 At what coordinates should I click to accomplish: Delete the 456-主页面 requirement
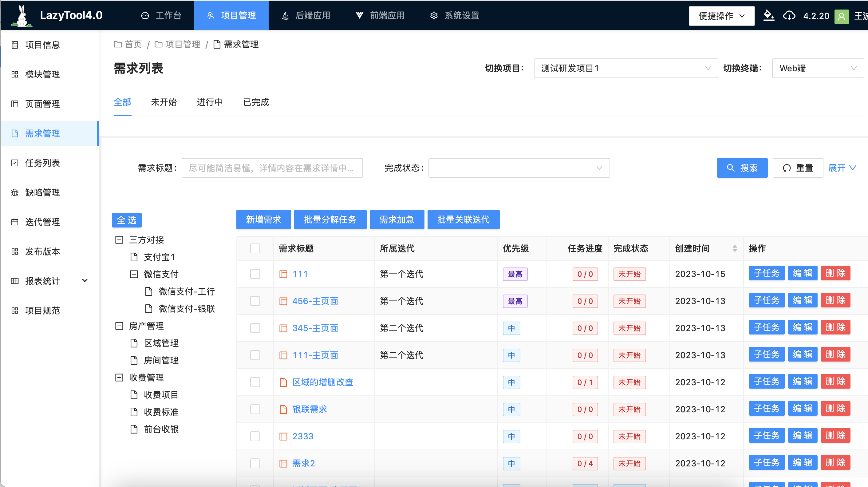point(835,300)
